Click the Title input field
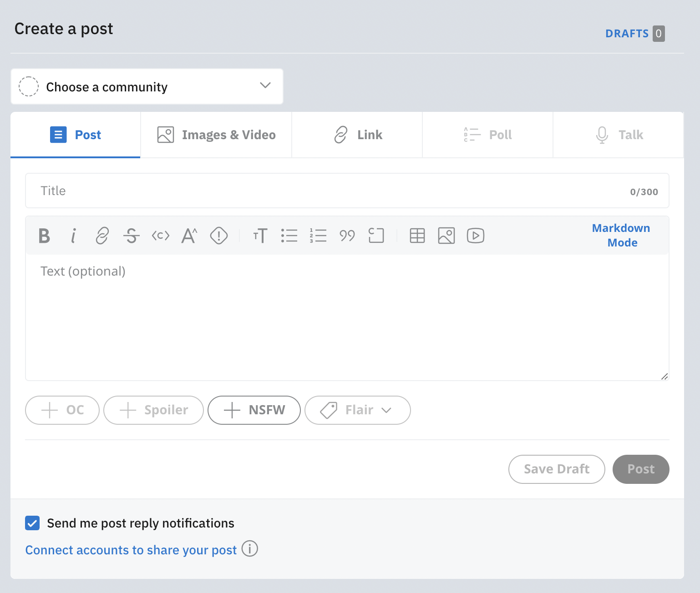The width and height of the screenshot is (700, 593). (x=273, y=191)
